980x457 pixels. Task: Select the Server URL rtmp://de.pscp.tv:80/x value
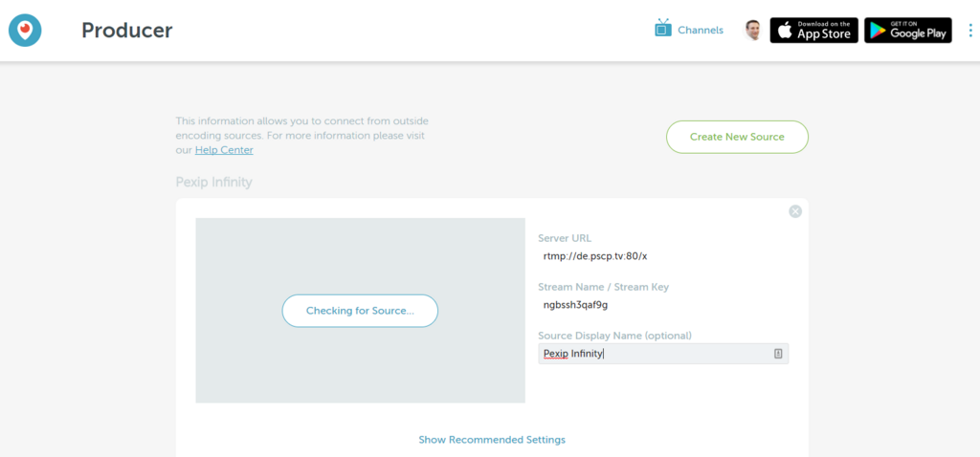(x=595, y=256)
